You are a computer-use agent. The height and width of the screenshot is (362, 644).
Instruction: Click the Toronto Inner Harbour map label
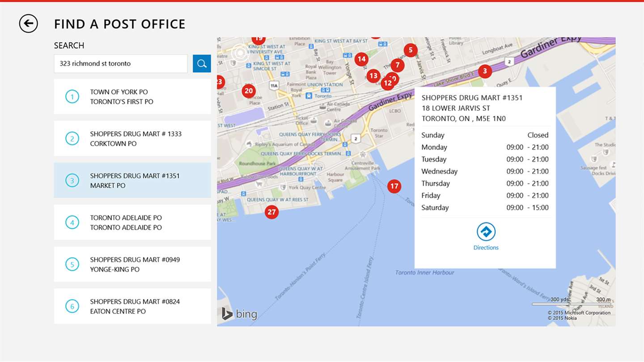[x=425, y=273]
